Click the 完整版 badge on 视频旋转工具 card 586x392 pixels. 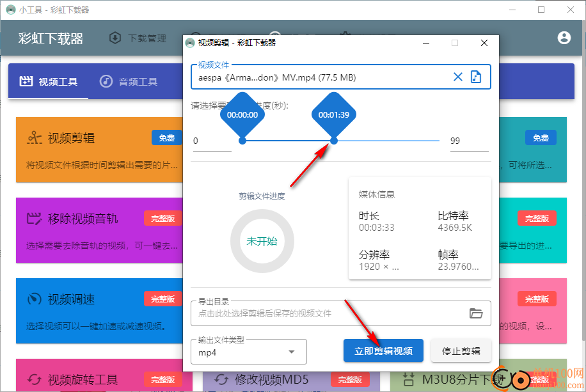pyautogui.click(x=163, y=380)
